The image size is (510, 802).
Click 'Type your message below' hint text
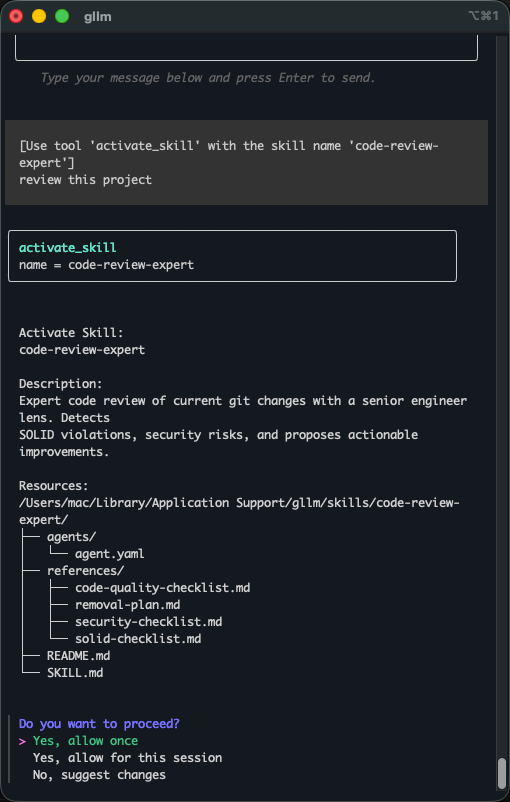coord(208,78)
